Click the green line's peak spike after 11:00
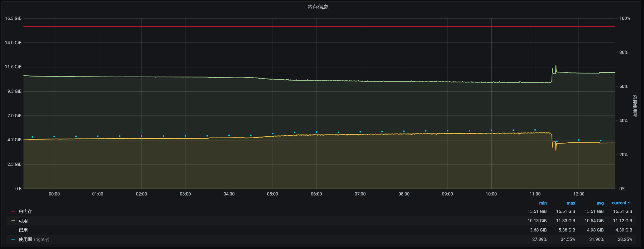Screen dimensions: 644x249 click(x=556, y=65)
